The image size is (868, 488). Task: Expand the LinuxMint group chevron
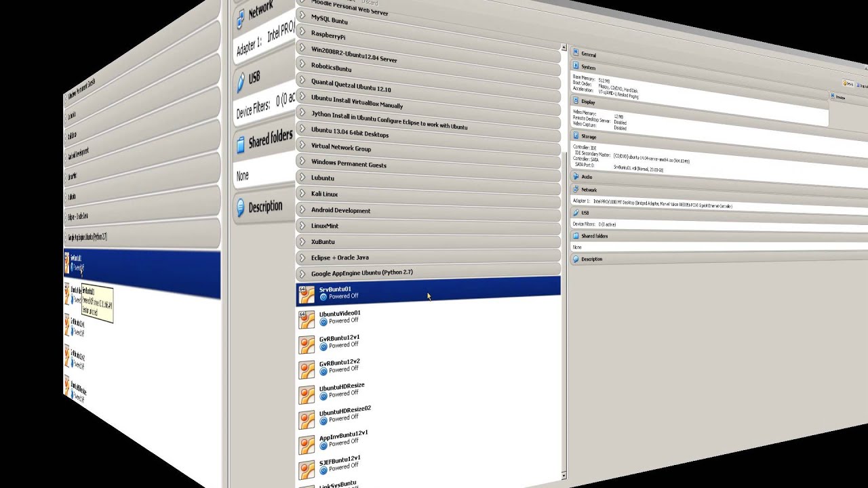coord(302,226)
